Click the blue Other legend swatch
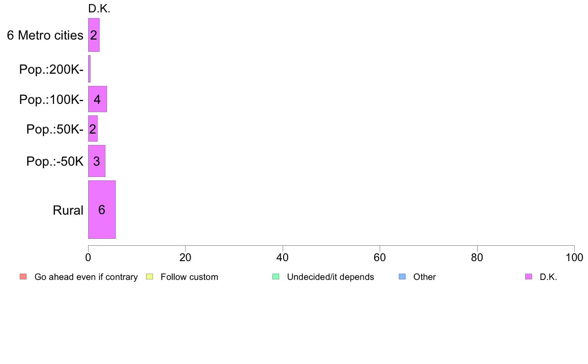588x364 pixels. [402, 276]
